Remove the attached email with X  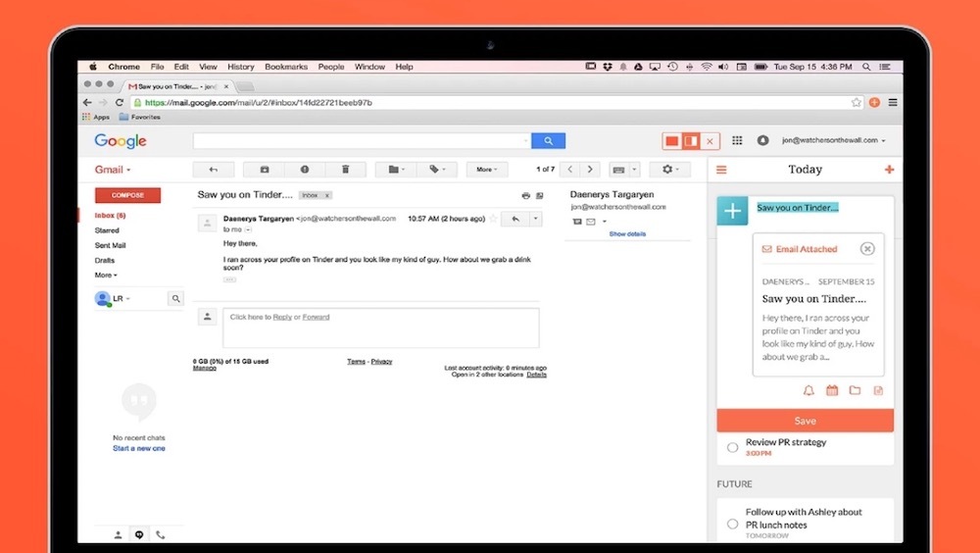(867, 249)
